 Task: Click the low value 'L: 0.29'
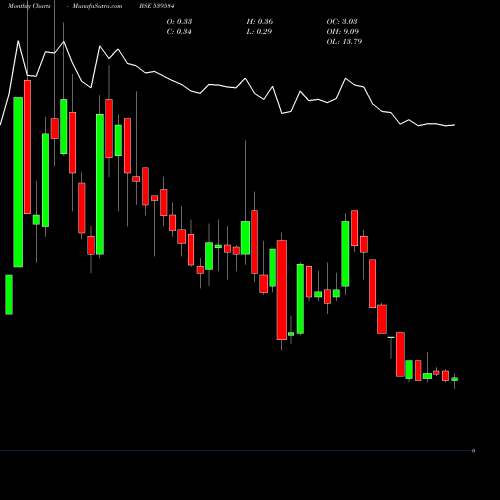259,31
